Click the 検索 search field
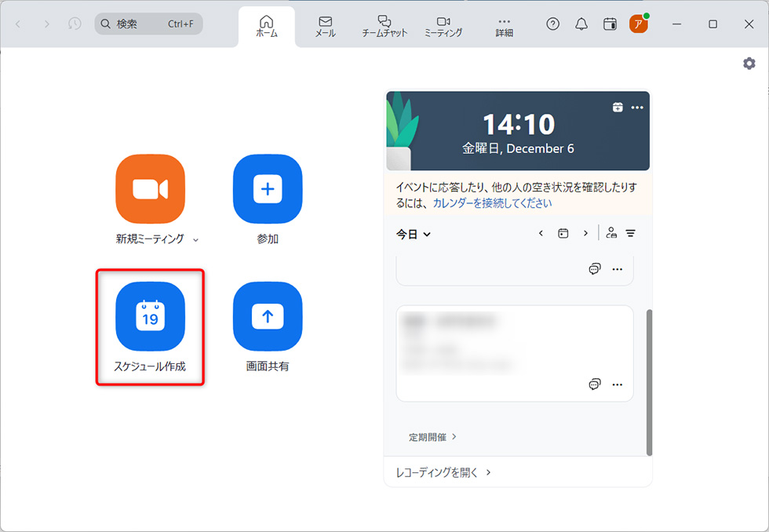Viewport: 769px width, 532px height. [148, 24]
